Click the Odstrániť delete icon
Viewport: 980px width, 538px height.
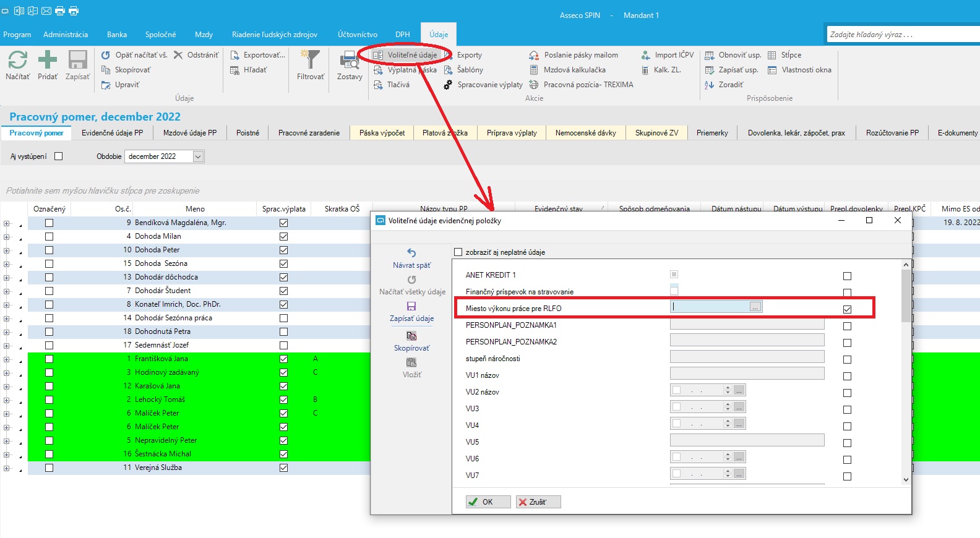(x=178, y=55)
